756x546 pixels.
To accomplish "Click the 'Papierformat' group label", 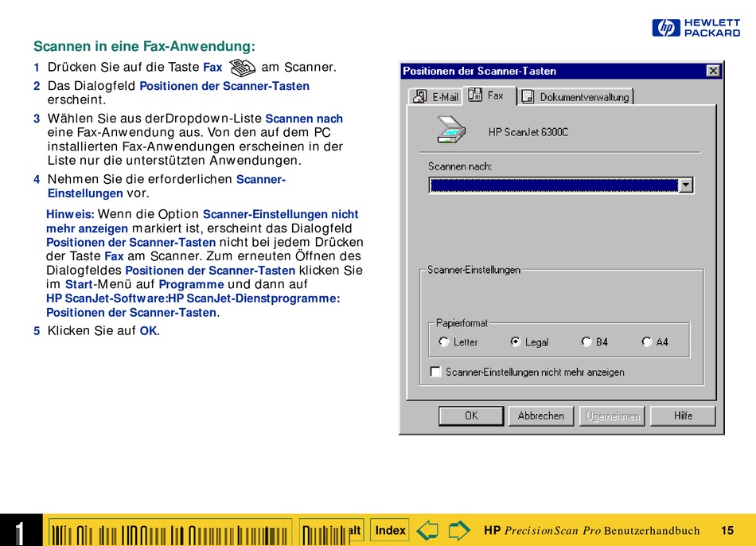I will tap(462, 323).
